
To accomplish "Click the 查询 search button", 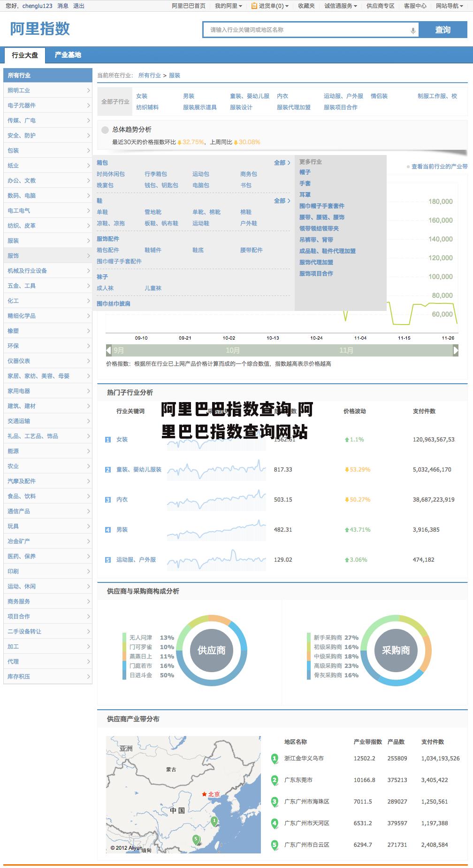I will click(443, 30).
